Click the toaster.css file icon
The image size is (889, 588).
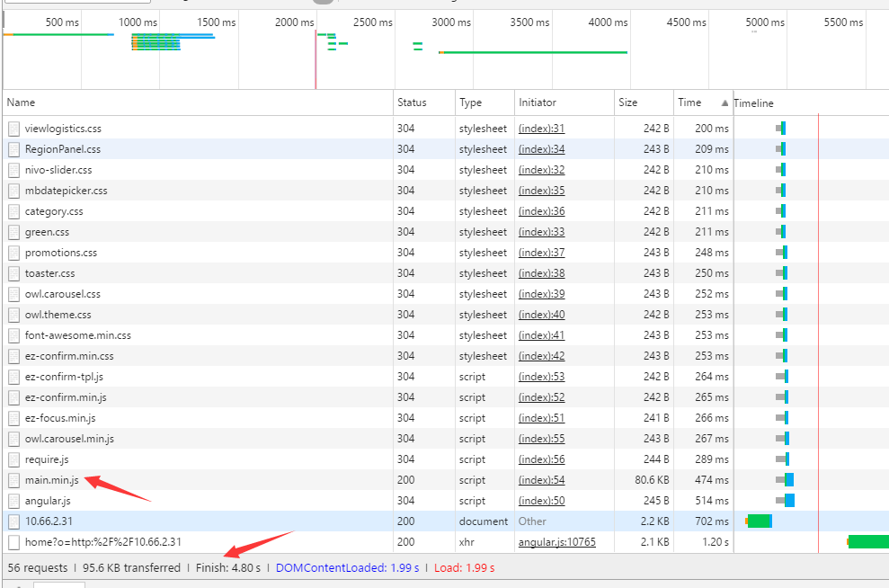pos(14,273)
